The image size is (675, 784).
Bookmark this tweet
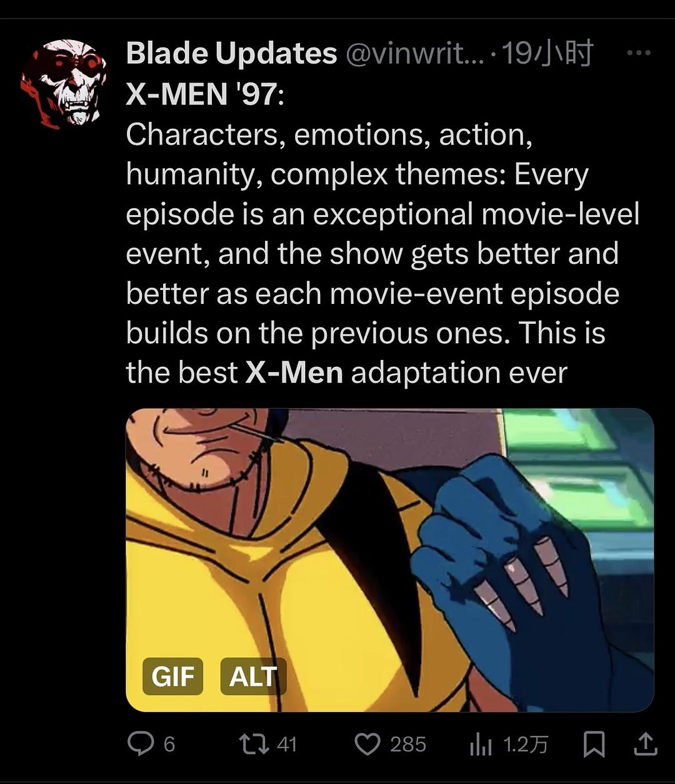pyautogui.click(x=593, y=744)
